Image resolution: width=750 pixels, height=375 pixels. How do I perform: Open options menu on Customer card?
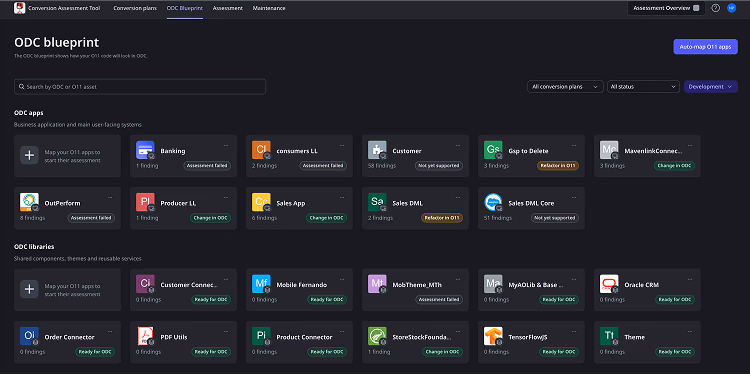[458, 145]
